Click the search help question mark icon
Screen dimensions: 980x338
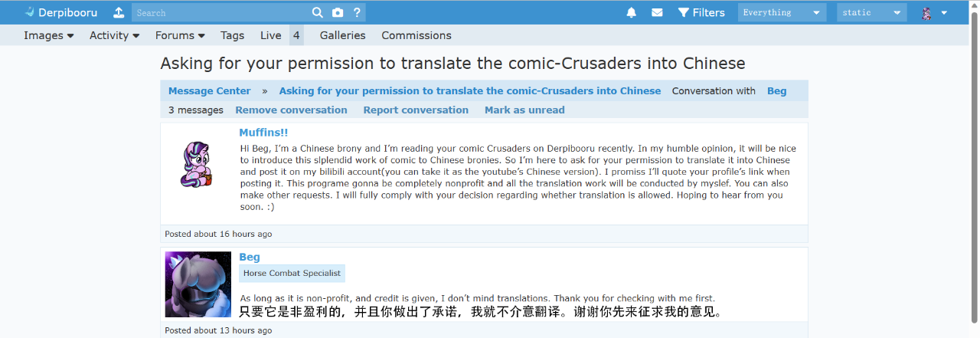click(357, 12)
